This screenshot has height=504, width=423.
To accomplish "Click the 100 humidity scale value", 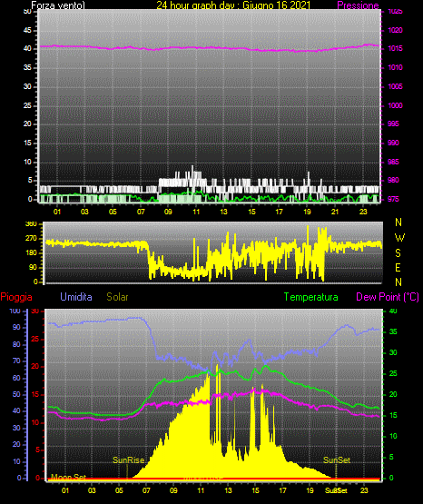I will (x=15, y=311).
